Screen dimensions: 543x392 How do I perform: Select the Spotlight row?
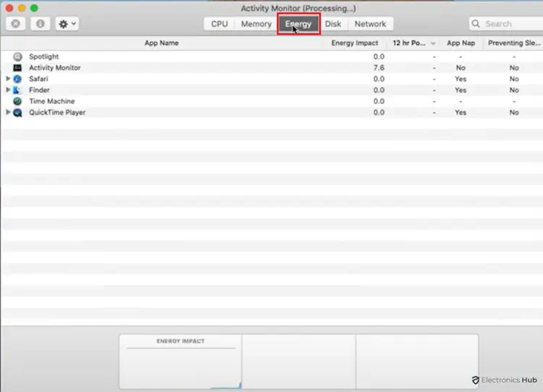pos(271,56)
